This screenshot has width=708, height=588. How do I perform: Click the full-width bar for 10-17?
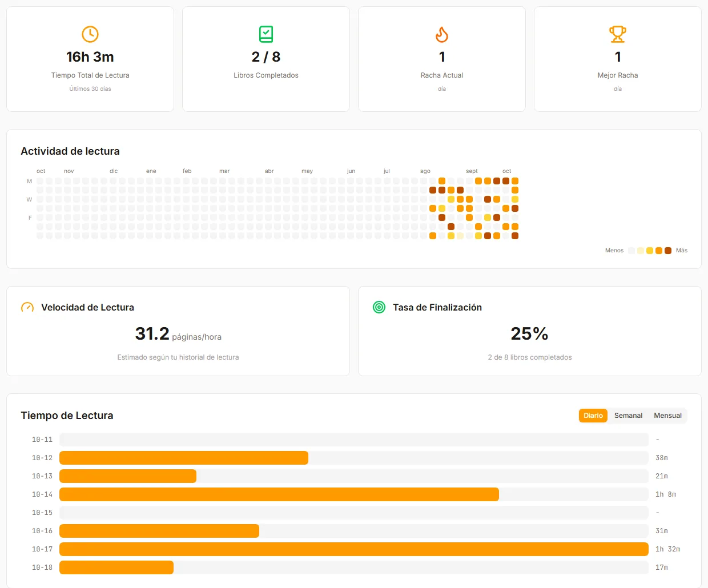354,549
